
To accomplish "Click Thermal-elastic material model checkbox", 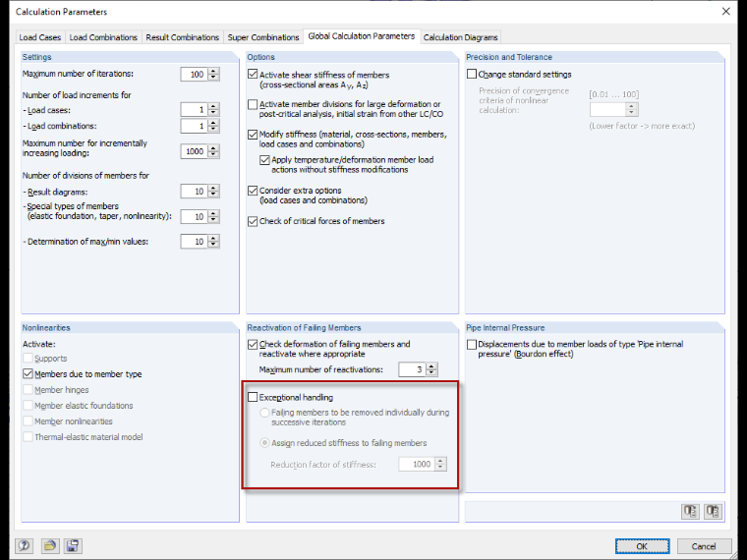I will pyautogui.click(x=29, y=437).
